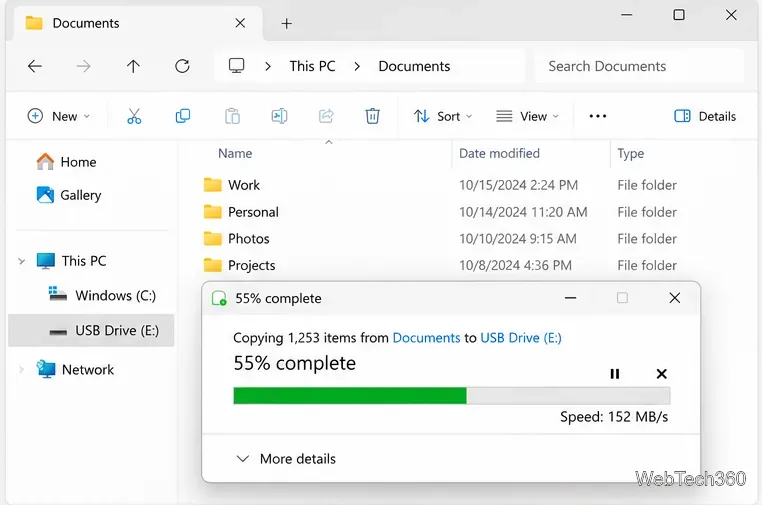
Task: Go up one folder level
Action: (x=133, y=66)
